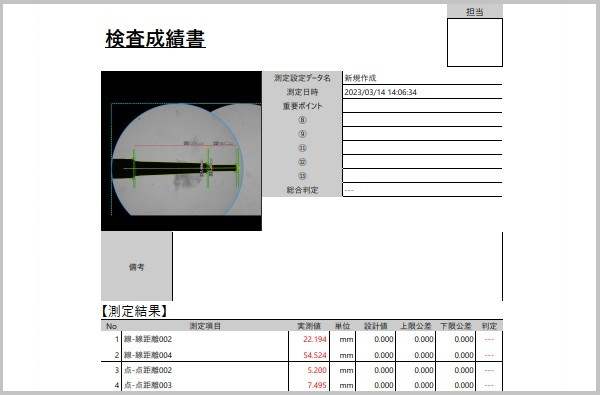Click the 測定項目 column header
Image resolution: width=600 pixels, height=395 pixels.
point(205,326)
